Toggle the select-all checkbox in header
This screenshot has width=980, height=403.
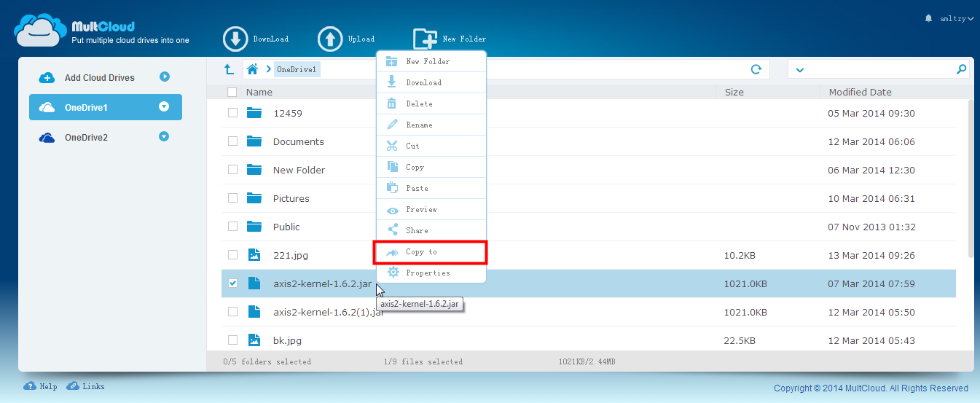point(232,93)
